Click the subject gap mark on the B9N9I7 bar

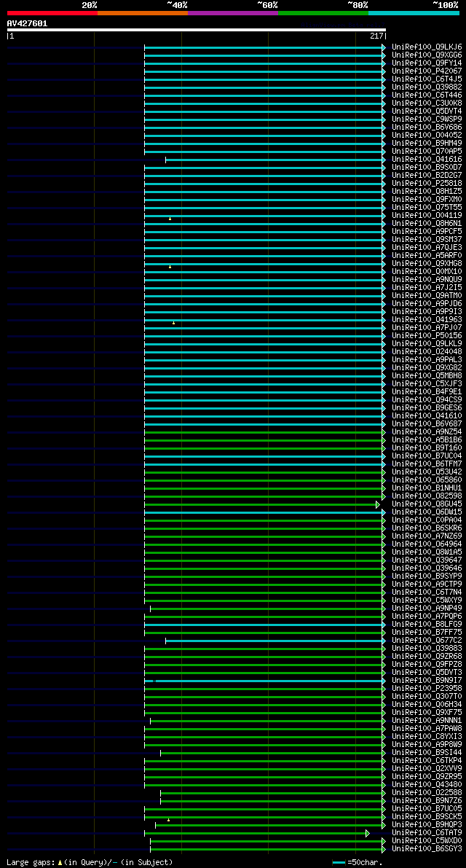pyautogui.click(x=154, y=681)
